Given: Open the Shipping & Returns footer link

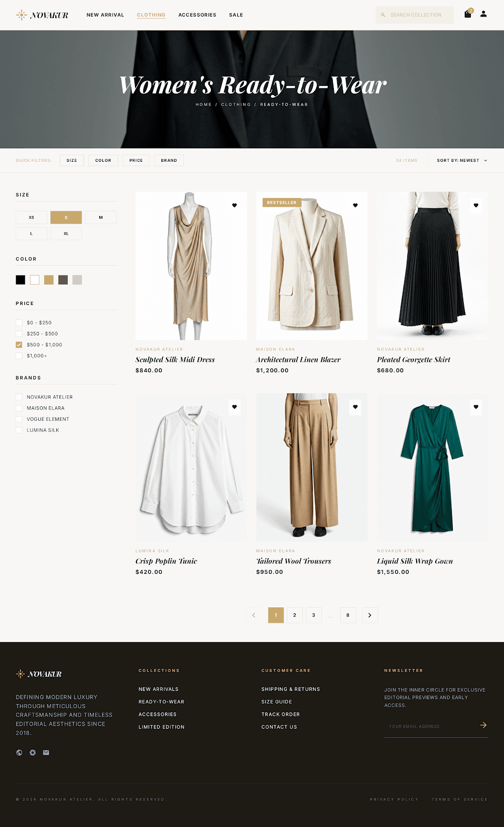Looking at the screenshot, I should coord(291,689).
